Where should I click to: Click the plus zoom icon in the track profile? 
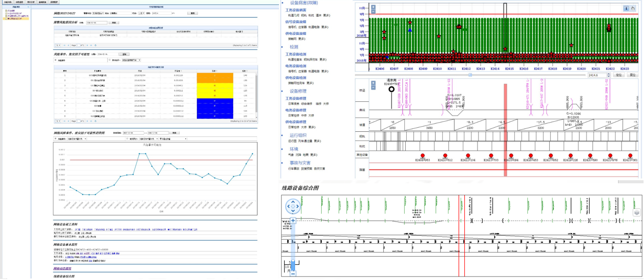[x=373, y=83]
